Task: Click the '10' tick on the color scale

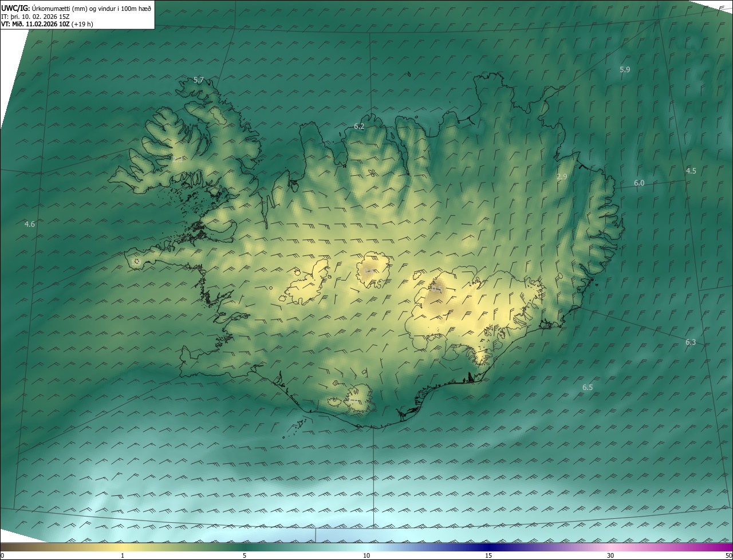Action: (x=366, y=556)
